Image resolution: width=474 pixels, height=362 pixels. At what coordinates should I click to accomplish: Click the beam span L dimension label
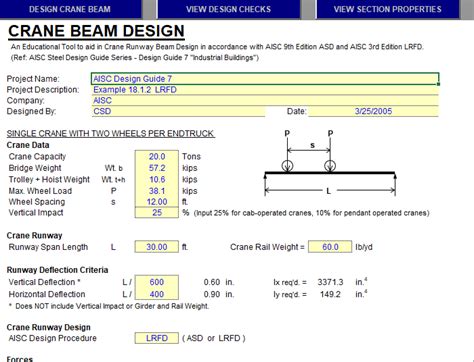pos(328,191)
